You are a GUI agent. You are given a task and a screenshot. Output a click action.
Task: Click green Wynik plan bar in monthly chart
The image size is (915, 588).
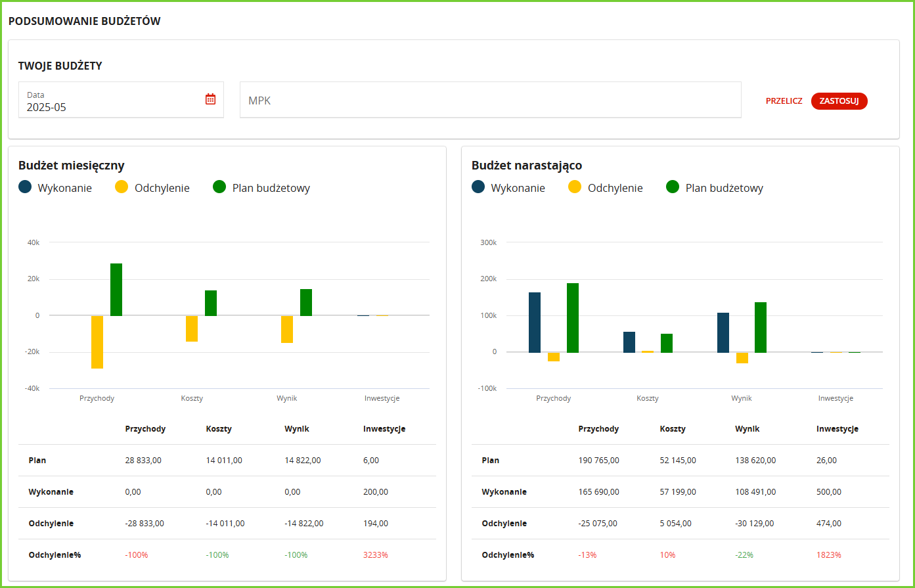306,302
